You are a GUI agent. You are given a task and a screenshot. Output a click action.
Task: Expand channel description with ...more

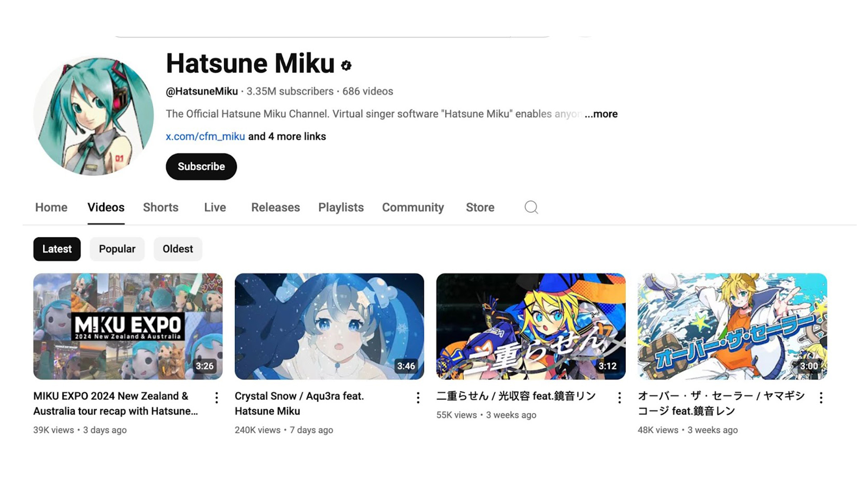pyautogui.click(x=601, y=114)
